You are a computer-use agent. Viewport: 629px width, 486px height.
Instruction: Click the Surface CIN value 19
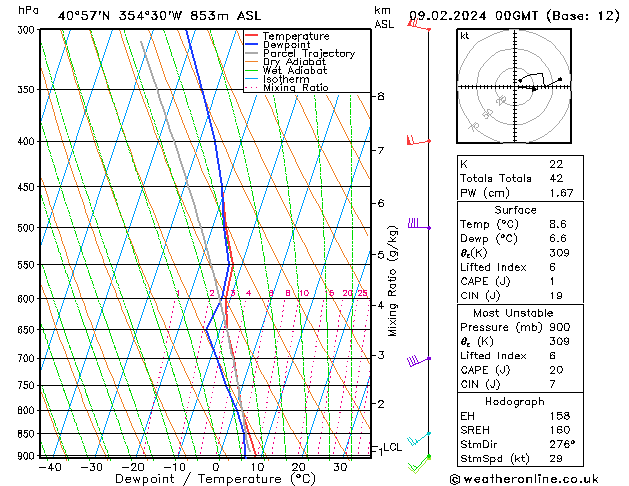tap(556, 296)
